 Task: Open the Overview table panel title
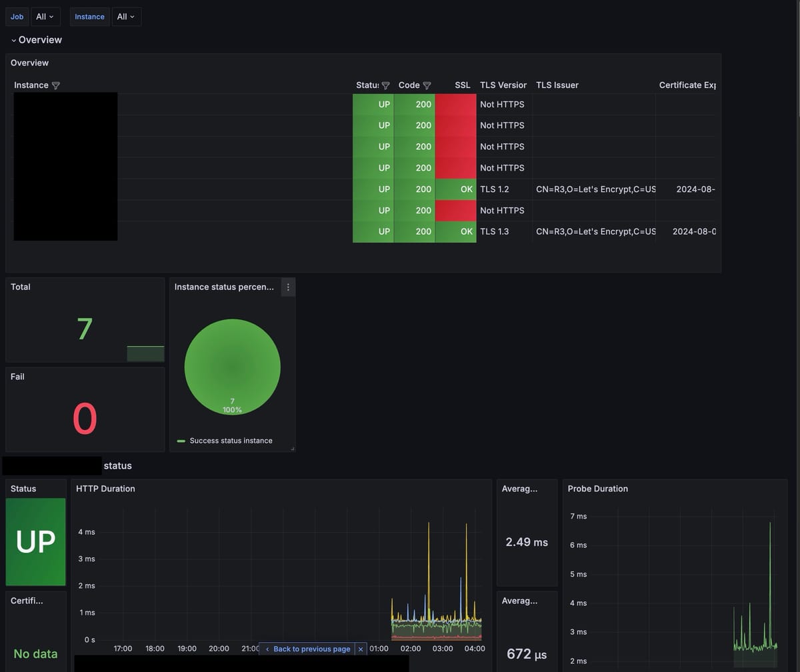pyautogui.click(x=30, y=63)
